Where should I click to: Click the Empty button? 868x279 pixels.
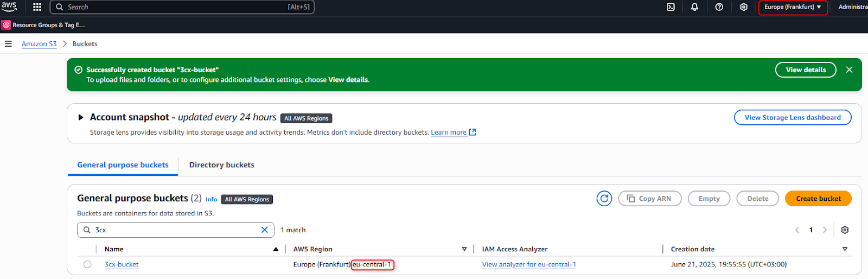pos(709,199)
